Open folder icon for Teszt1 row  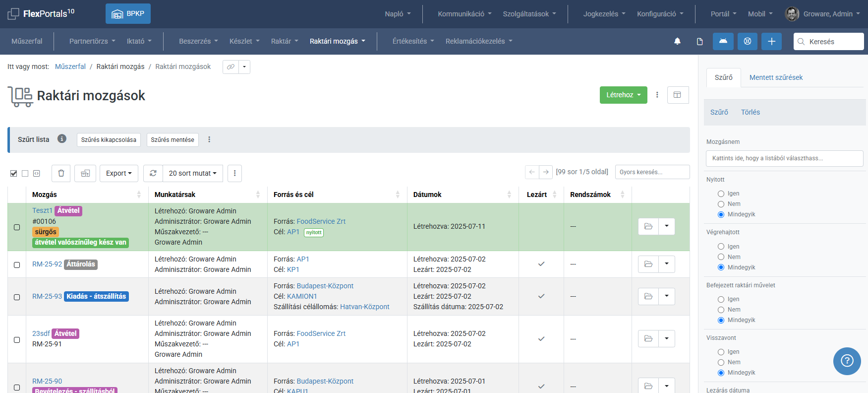(x=648, y=226)
